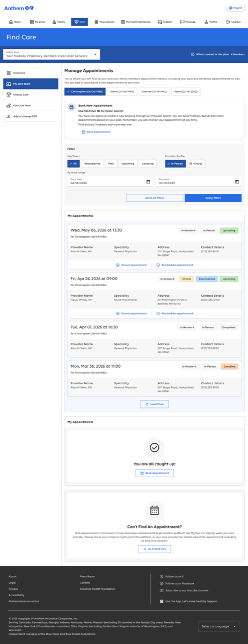Open Get Care Now in the sidebar
Viewport: 248px width, 644px height.
31,105
